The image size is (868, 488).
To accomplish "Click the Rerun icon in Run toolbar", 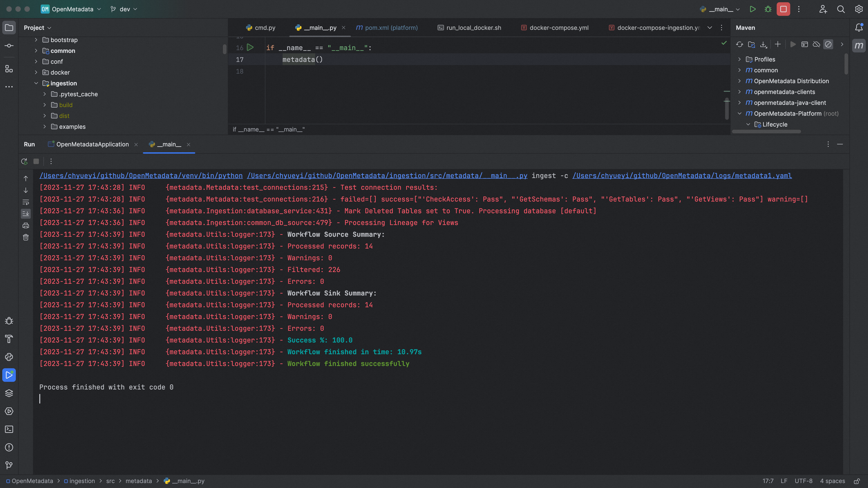I will [24, 161].
